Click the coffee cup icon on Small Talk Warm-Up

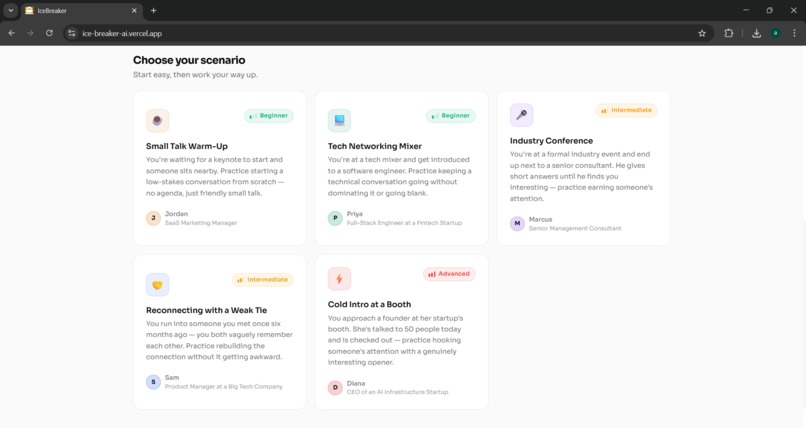click(x=157, y=120)
